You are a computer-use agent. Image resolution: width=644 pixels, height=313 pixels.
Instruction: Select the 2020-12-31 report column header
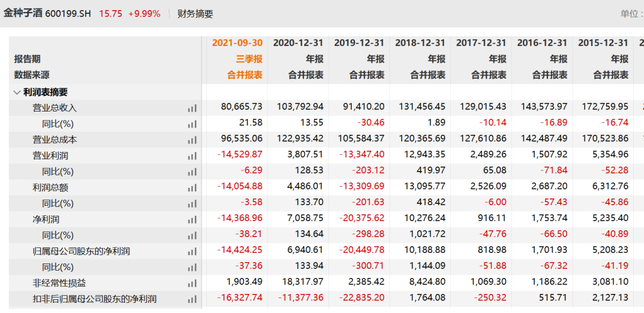[x=298, y=43]
